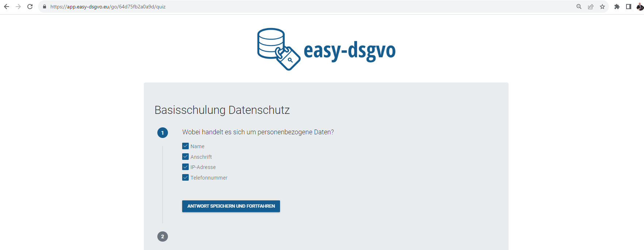
Task: Select step 1 circle in the quiz
Action: tap(162, 132)
